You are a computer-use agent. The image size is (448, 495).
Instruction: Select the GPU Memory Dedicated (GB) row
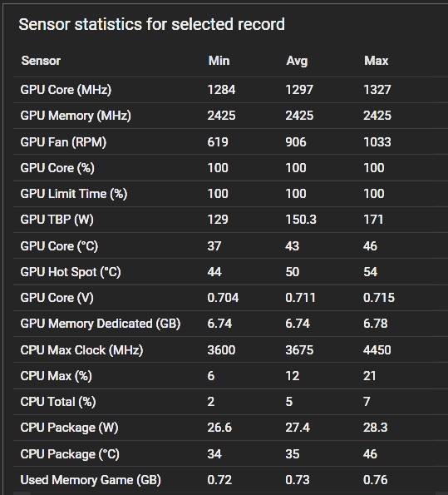(x=230, y=324)
